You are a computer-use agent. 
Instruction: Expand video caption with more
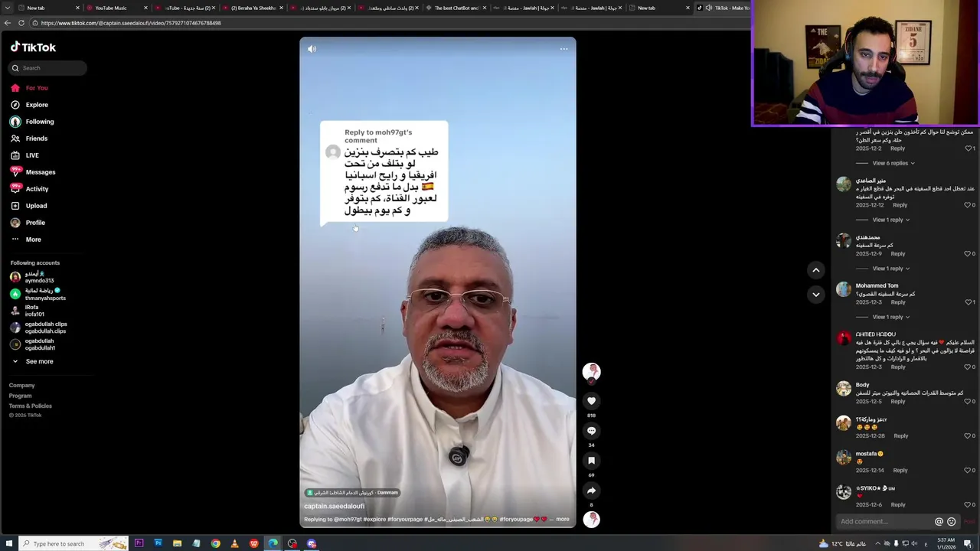(x=563, y=520)
